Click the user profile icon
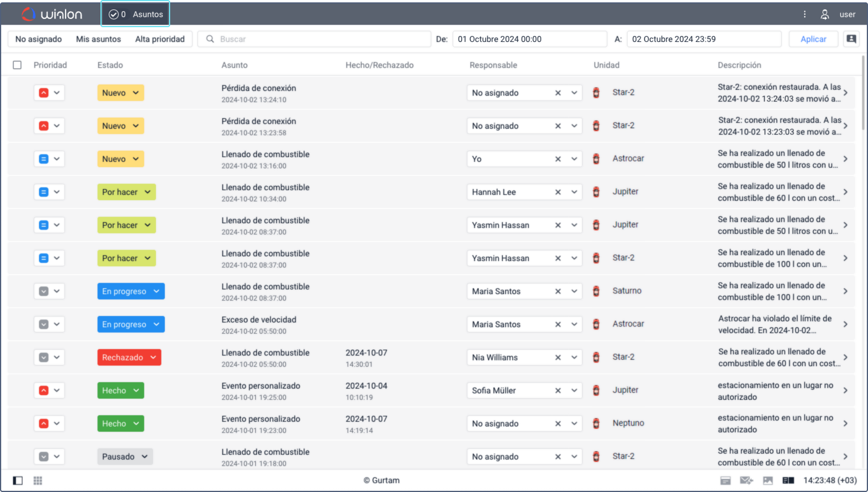 point(825,14)
